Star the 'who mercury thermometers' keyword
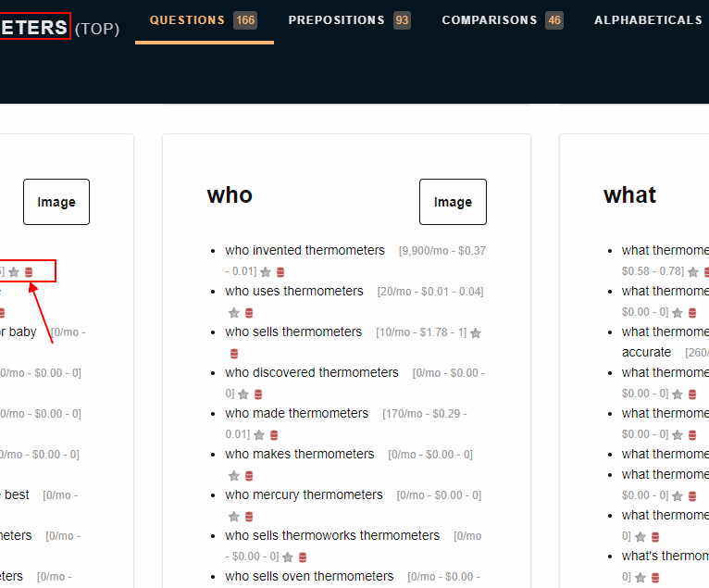 coord(234,517)
